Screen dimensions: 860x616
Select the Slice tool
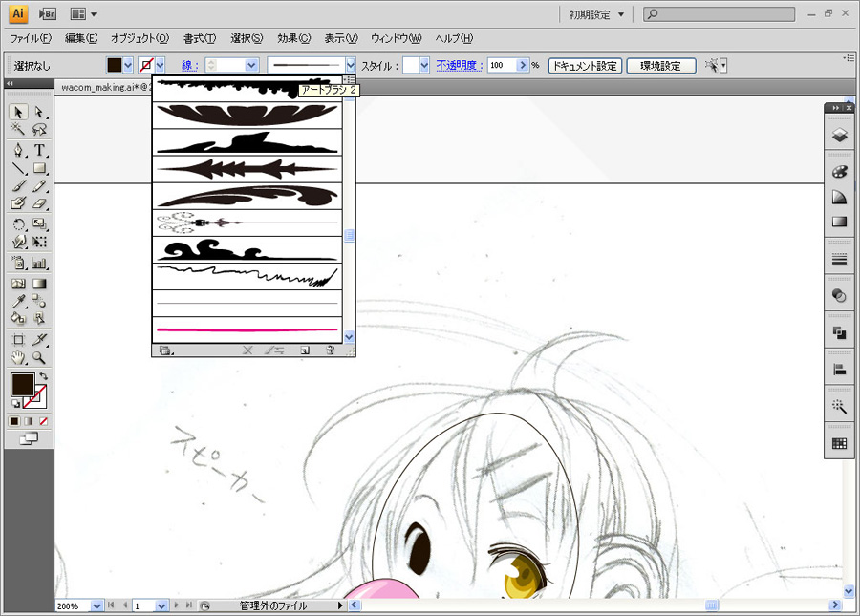pos(39,340)
